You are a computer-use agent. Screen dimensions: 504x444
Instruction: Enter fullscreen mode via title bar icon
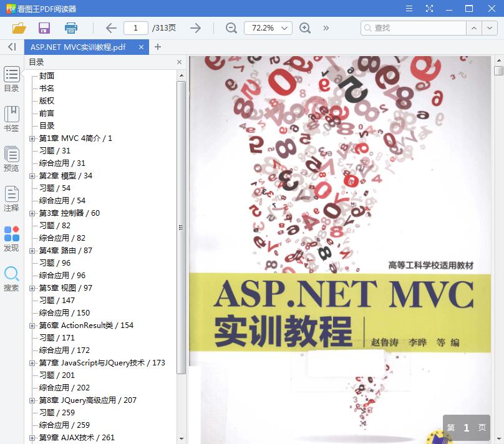pyautogui.click(x=429, y=8)
